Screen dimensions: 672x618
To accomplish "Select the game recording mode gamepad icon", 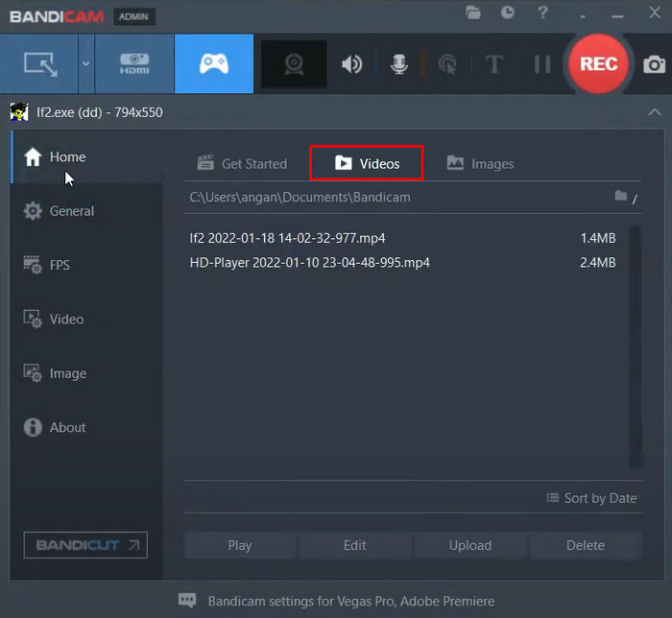I will tap(214, 64).
